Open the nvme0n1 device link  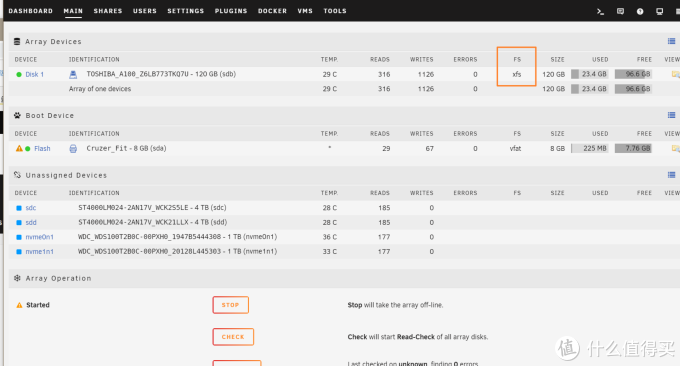click(39, 237)
